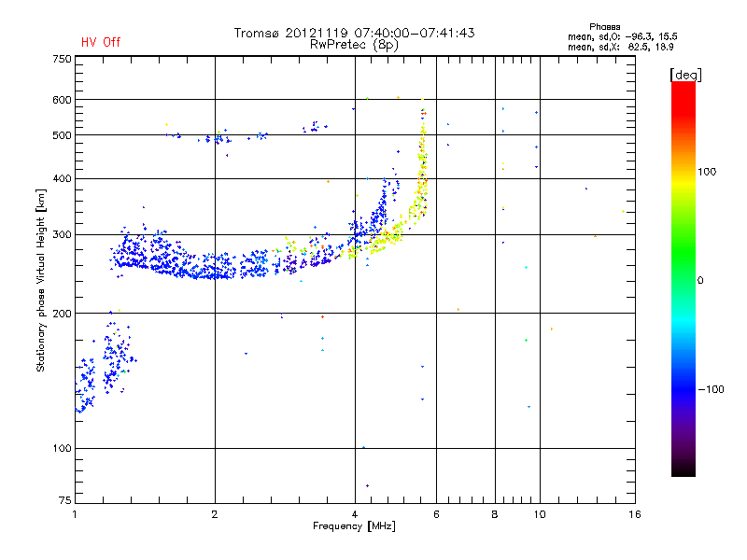Screen dimensions: 747x560
Task: Click the x-axis label '2'
Action: [215, 514]
